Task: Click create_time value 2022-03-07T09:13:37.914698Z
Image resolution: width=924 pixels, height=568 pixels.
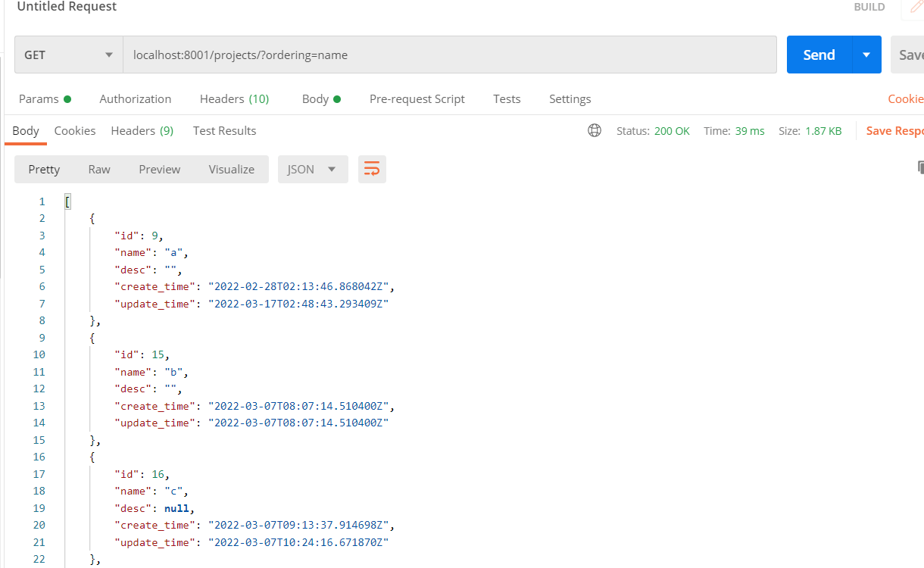Action: (298, 525)
